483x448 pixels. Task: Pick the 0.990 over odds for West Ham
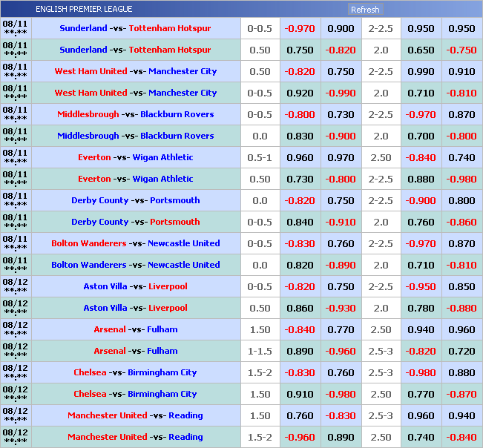point(421,72)
